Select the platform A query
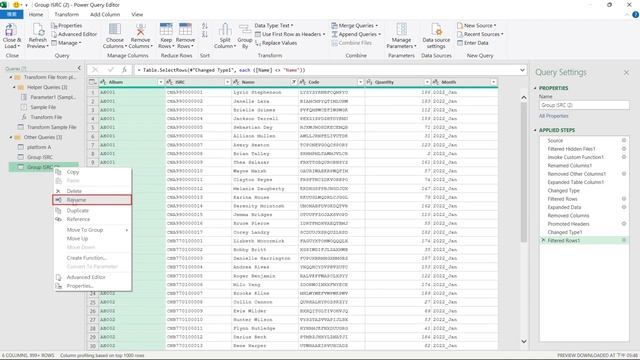Viewport: 640px width, 360px height. (x=39, y=147)
